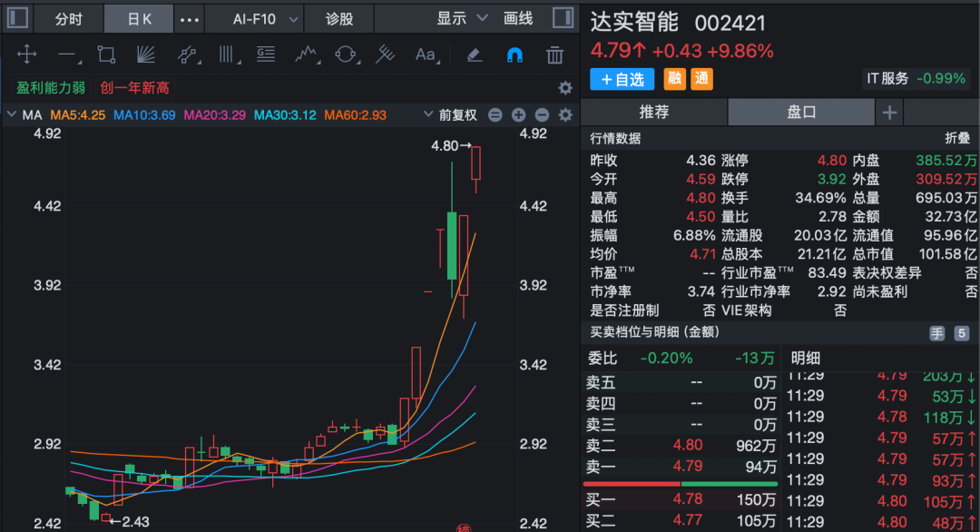Click the buy-sell ratio red-green bar
The height and width of the screenshot is (532, 980).
pos(680,484)
